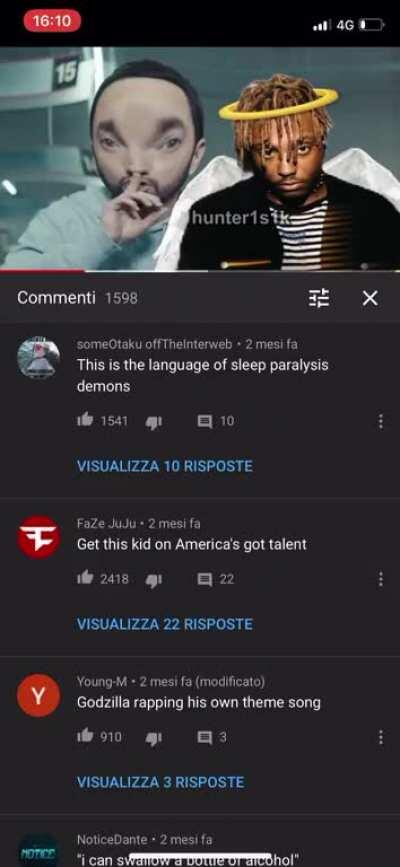Like the Godzilla rapping comment

pos(85,737)
